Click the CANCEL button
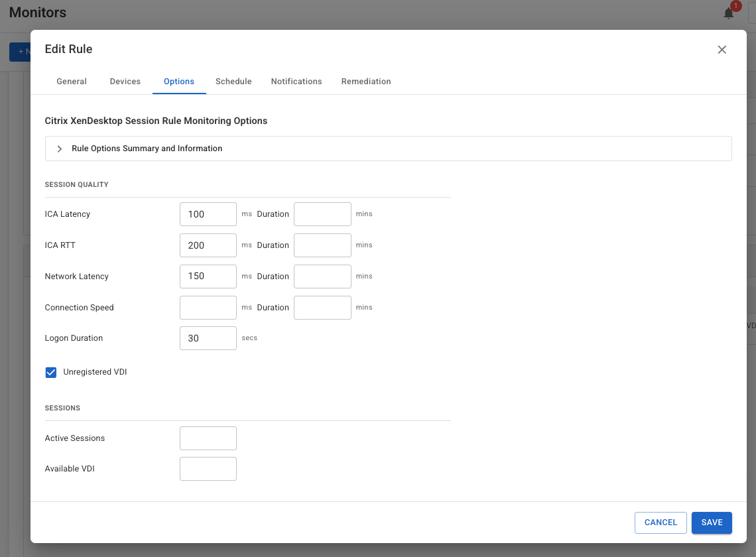This screenshot has width=756, height=557. pyautogui.click(x=661, y=523)
